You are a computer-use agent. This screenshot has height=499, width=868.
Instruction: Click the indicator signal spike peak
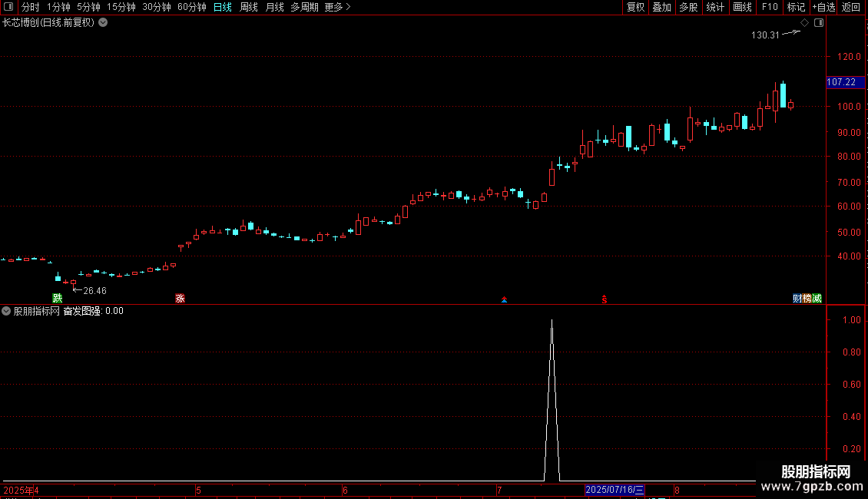pos(552,321)
